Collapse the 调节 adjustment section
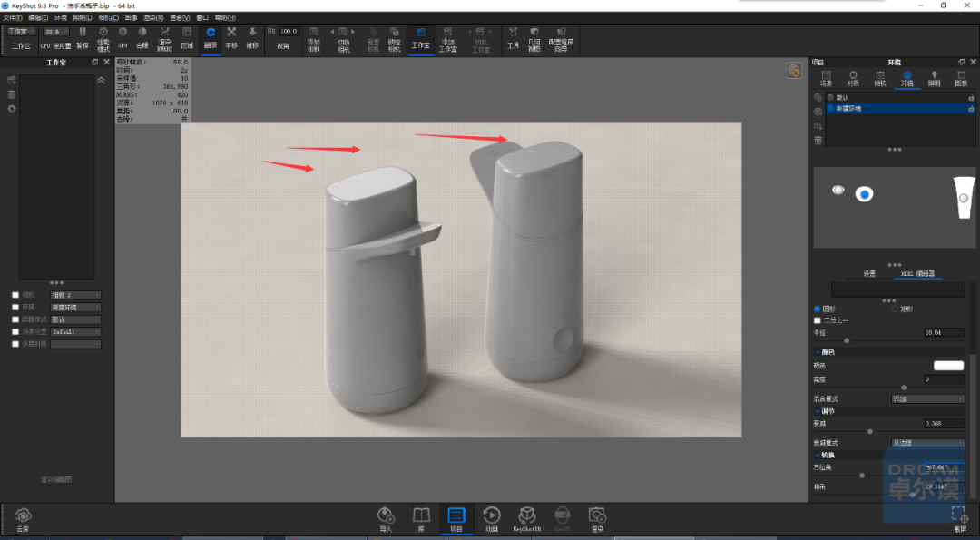The image size is (980, 540). [x=818, y=411]
